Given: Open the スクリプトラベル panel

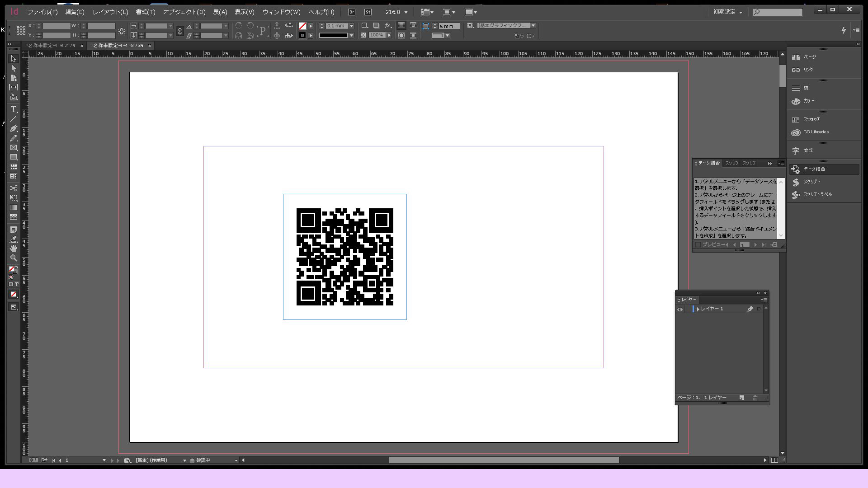Looking at the screenshot, I should [x=817, y=194].
